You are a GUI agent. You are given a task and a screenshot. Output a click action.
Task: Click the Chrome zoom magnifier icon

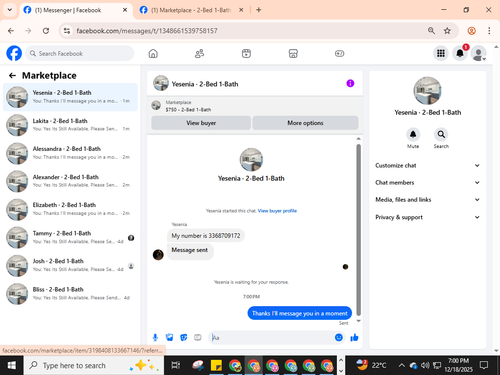pyautogui.click(x=431, y=31)
